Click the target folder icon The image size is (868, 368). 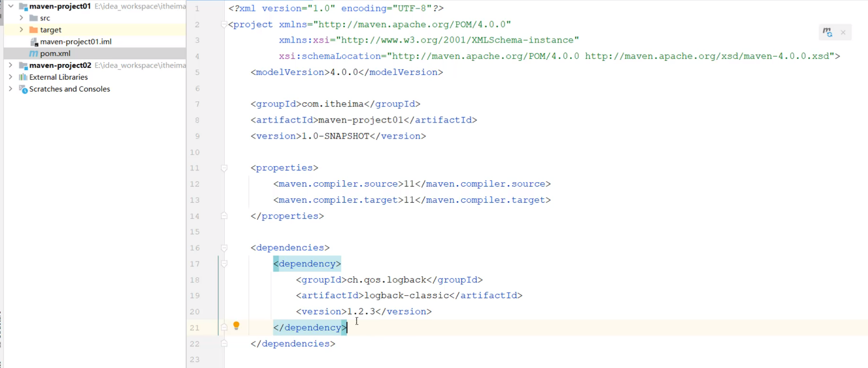pos(33,29)
